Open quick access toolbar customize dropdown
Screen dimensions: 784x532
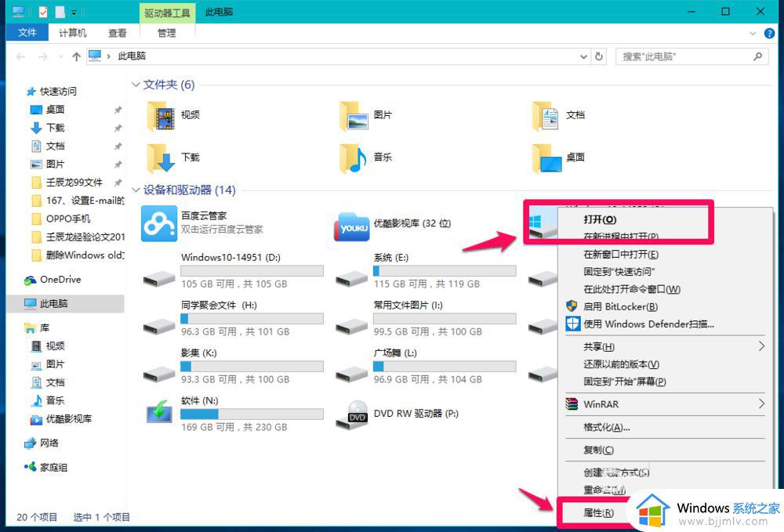[74, 12]
